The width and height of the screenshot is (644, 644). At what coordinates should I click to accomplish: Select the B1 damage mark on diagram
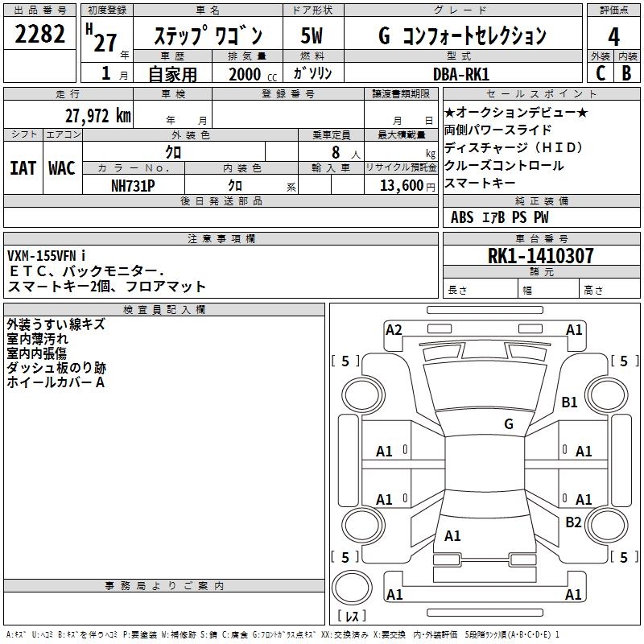click(x=569, y=402)
